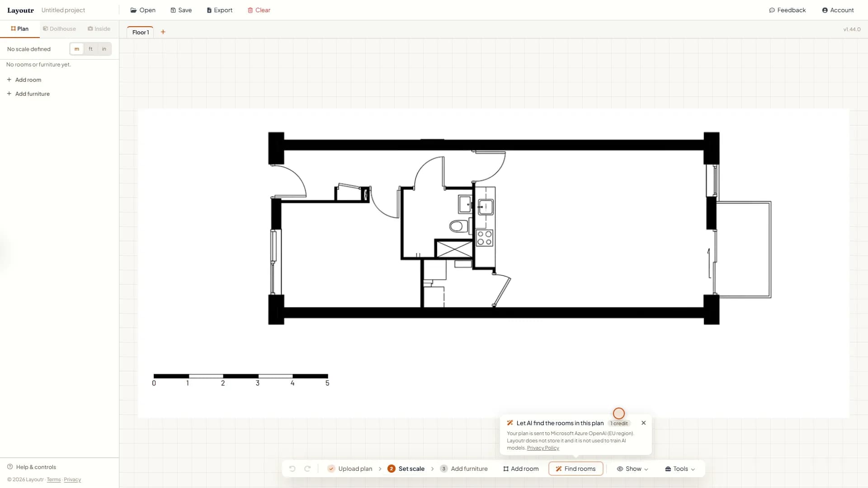Click the Layoutr logo
Image resolution: width=868 pixels, height=488 pixels.
pyautogui.click(x=20, y=10)
